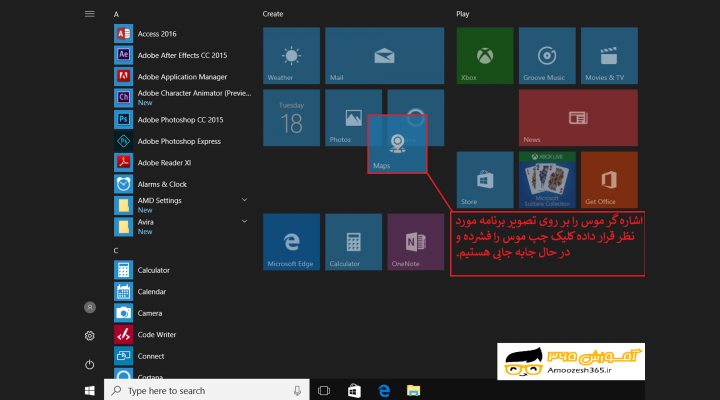720x400 pixels.
Task: Open Store from the taskbar
Action: pos(354,390)
